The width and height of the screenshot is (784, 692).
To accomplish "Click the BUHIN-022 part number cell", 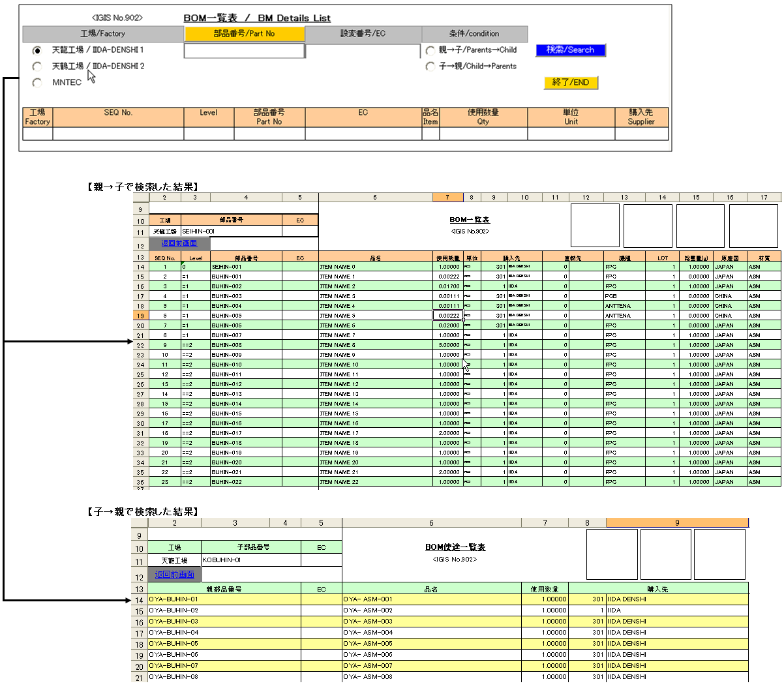I will tap(246, 482).
